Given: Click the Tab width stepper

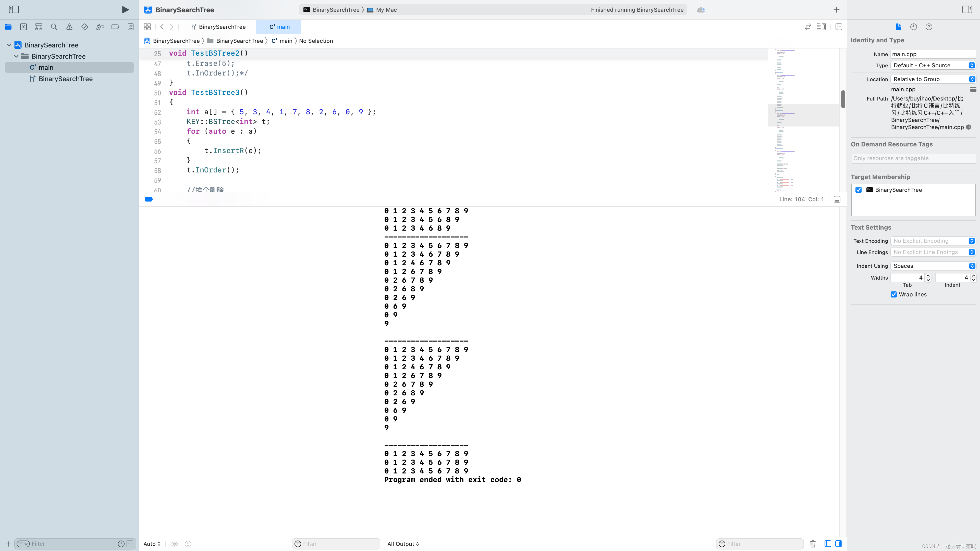Looking at the screenshot, I should tap(928, 278).
